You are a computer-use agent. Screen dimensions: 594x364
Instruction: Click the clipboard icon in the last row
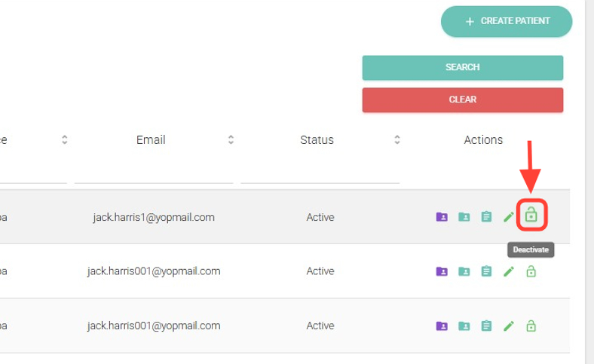(486, 326)
